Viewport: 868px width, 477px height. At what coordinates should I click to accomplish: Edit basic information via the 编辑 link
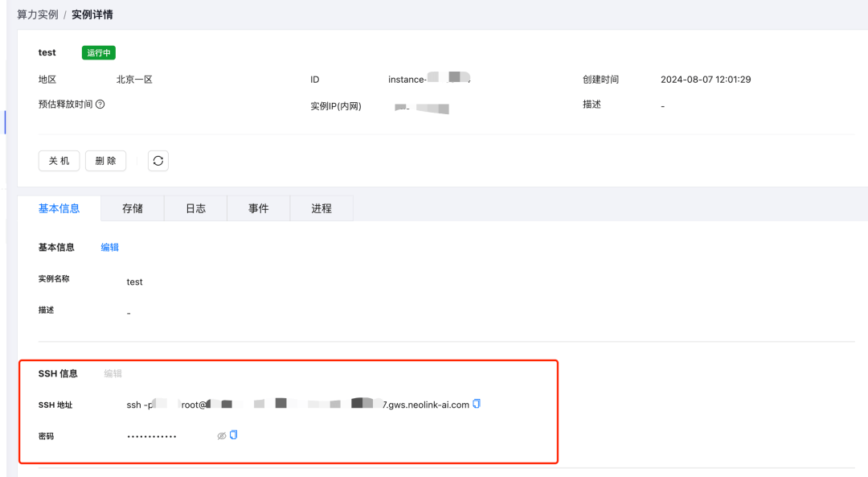109,247
